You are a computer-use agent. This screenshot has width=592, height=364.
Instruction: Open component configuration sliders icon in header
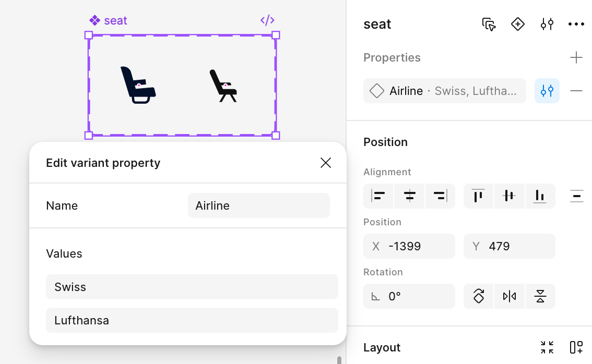pos(547,24)
